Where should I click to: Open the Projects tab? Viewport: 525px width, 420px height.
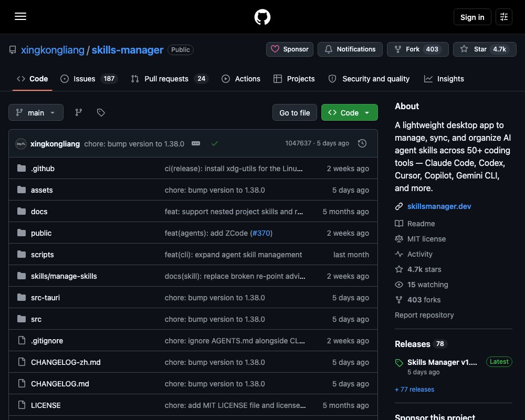[294, 79]
